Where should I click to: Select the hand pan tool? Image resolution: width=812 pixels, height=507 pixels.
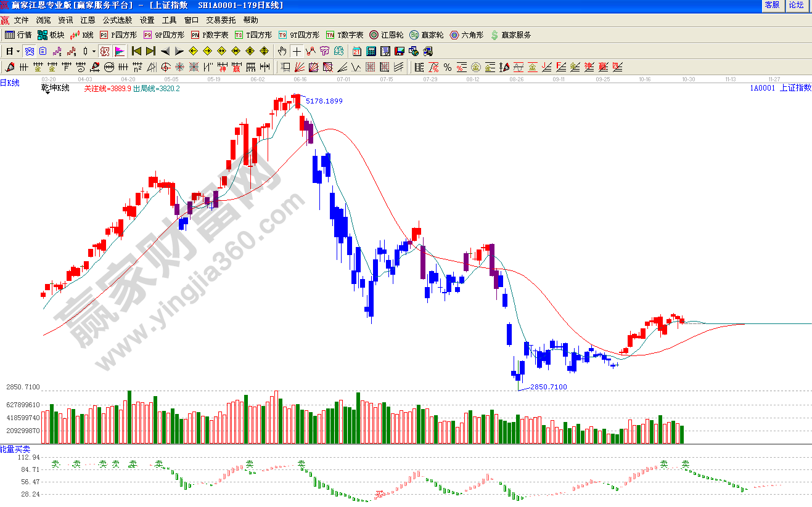(282, 51)
